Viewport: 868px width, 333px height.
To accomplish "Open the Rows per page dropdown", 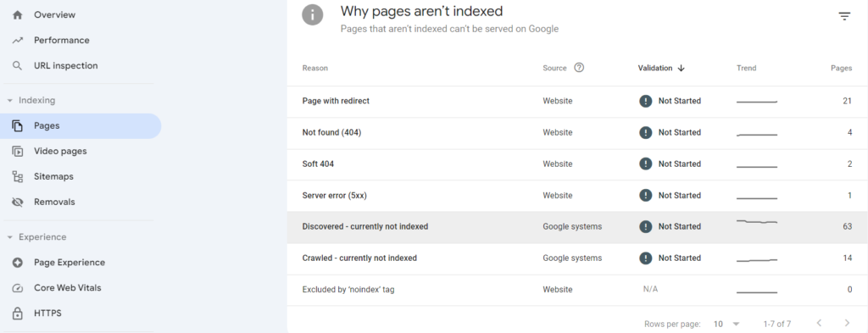I will click(x=726, y=324).
